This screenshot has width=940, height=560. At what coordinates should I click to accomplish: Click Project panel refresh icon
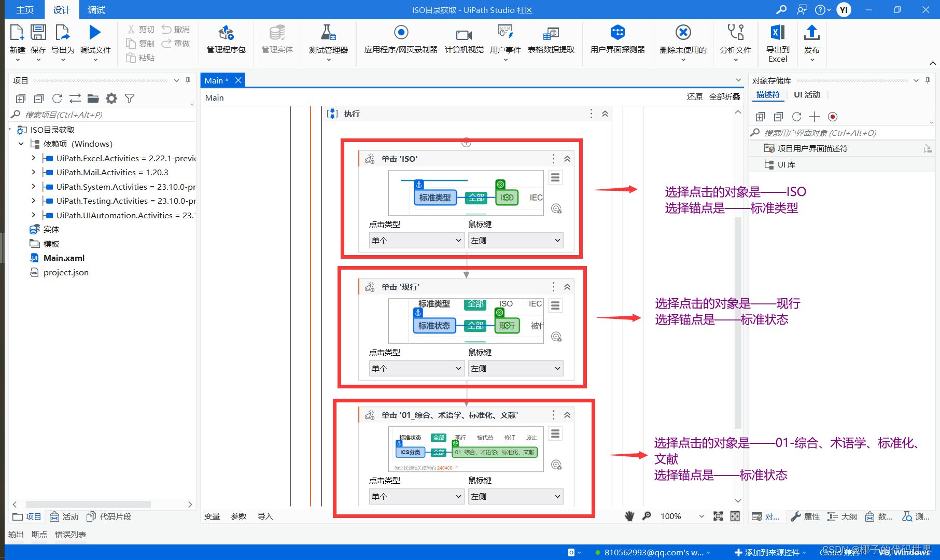click(57, 99)
